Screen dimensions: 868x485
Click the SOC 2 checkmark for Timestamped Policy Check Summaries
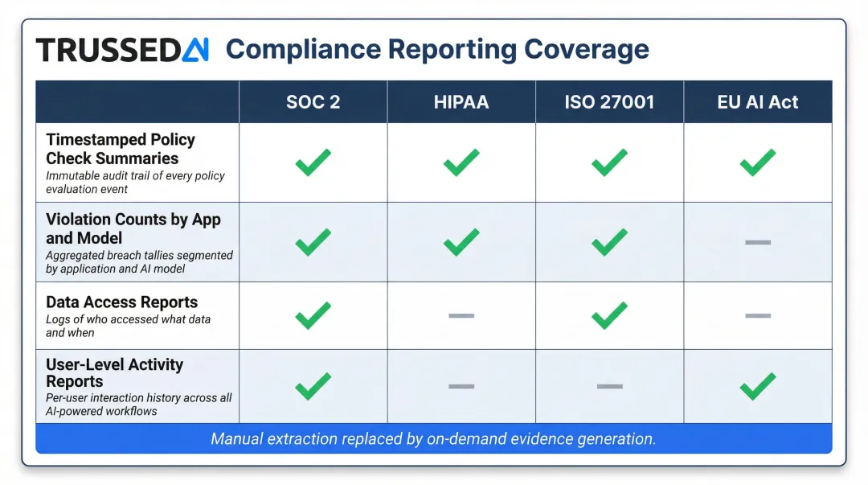313,162
